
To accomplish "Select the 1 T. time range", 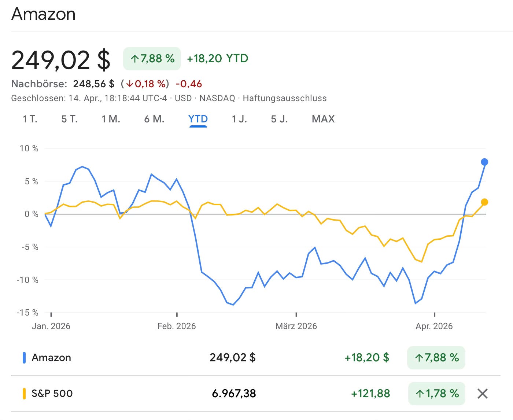I will 30,119.
